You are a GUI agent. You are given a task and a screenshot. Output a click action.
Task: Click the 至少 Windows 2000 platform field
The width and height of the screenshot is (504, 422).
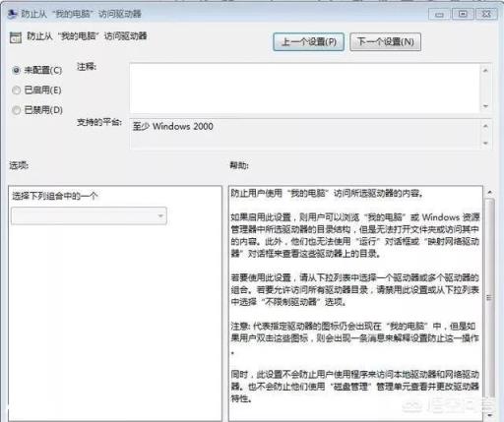[x=305, y=135]
